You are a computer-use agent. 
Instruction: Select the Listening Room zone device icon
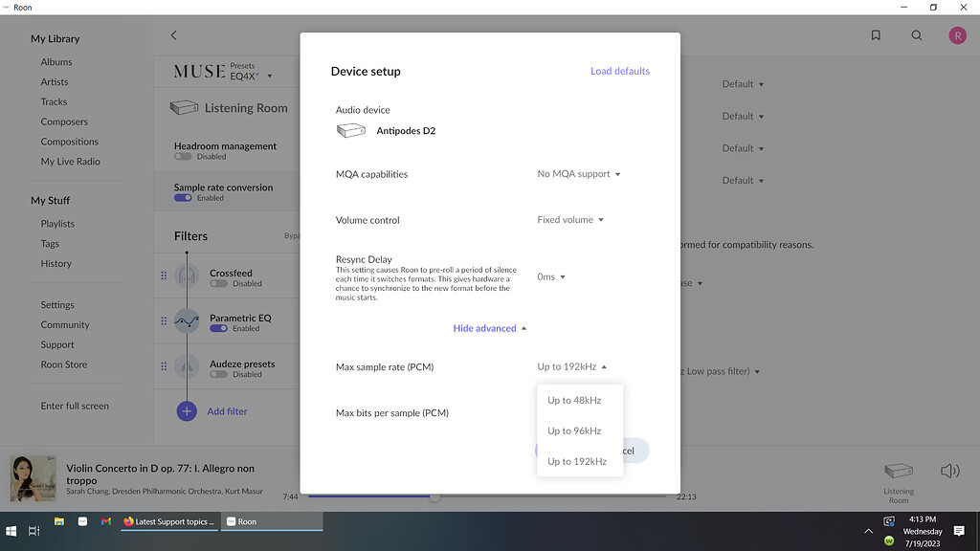coord(899,470)
